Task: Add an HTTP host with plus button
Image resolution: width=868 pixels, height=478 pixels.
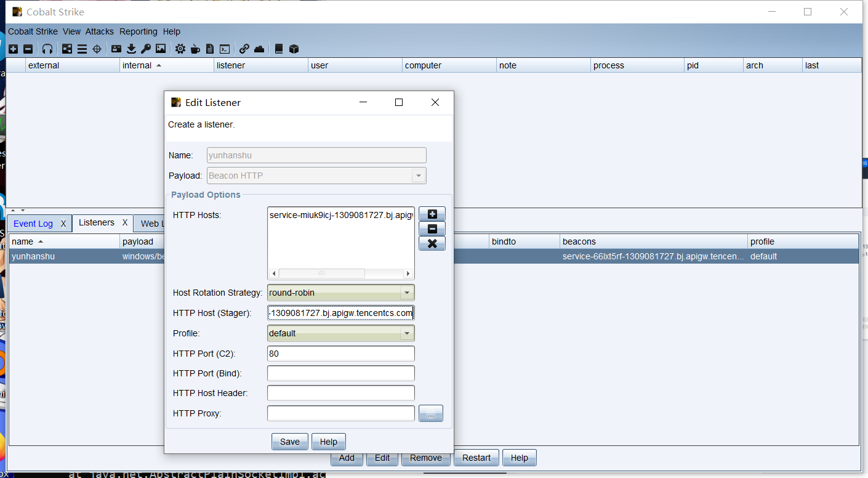Action: click(x=432, y=214)
